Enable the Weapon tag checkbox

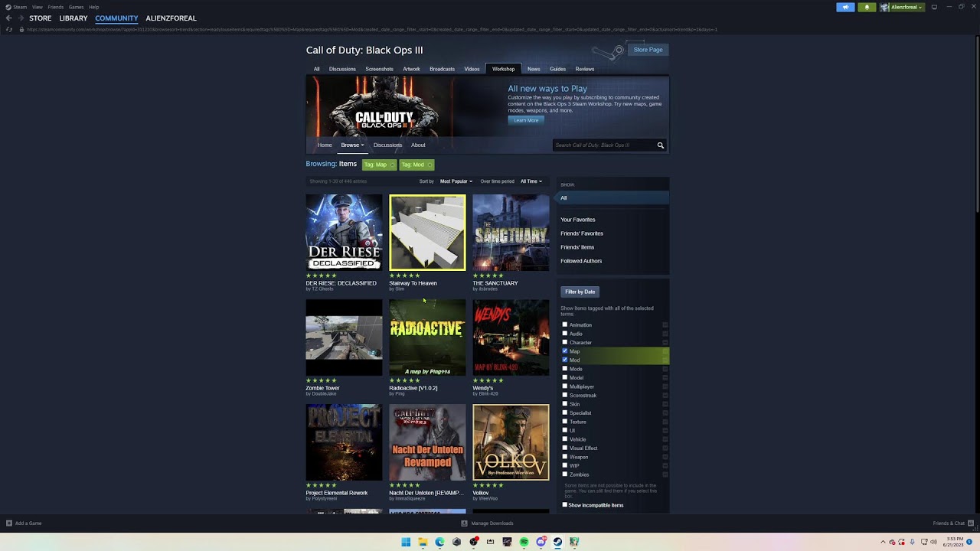(565, 457)
